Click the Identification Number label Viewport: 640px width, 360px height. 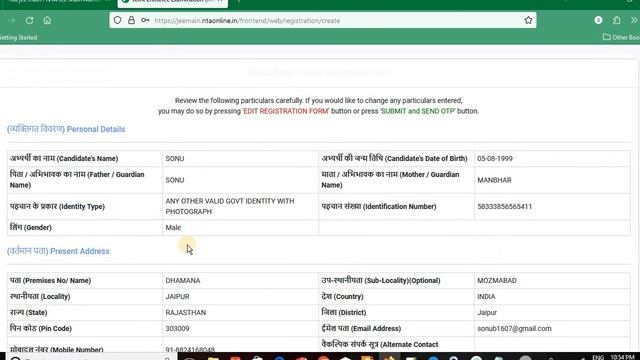tap(379, 207)
